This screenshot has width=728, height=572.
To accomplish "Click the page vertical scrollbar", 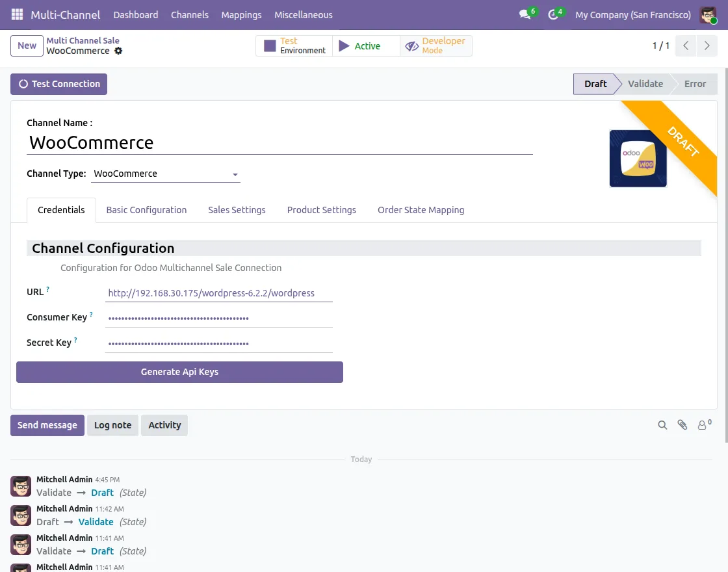I will coord(725,255).
